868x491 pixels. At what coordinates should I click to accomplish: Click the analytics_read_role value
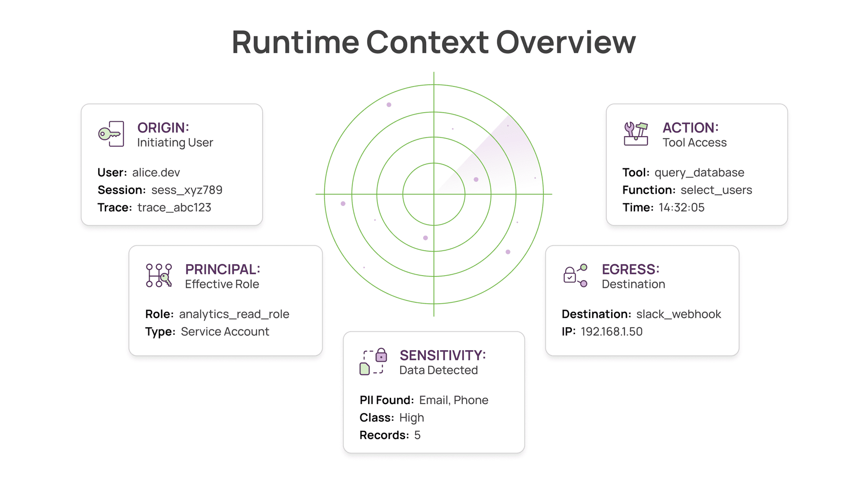pos(234,314)
